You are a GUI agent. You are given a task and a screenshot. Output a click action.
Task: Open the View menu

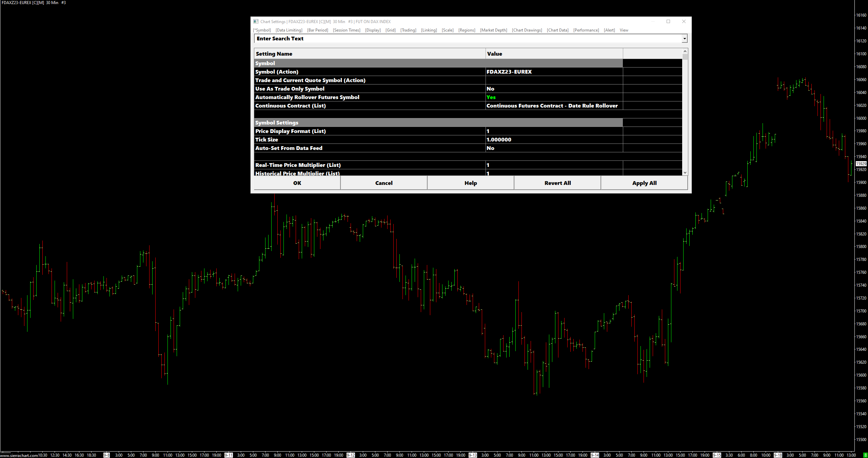point(624,30)
